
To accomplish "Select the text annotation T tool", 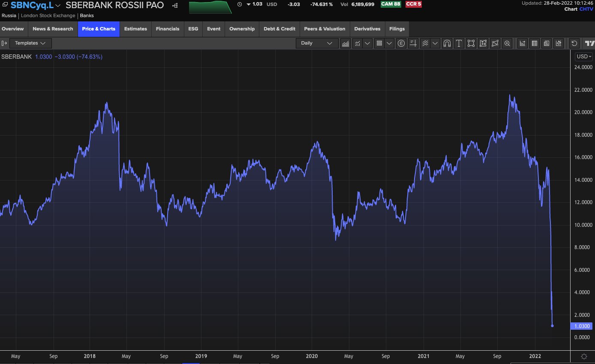I will pyautogui.click(x=459, y=43).
